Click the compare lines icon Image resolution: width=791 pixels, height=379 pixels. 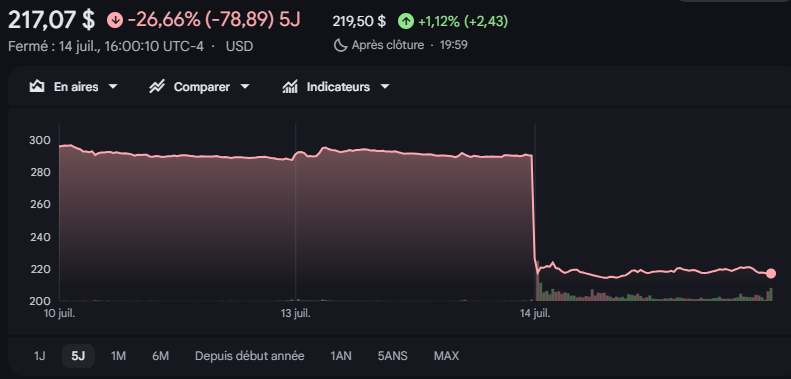pyautogui.click(x=157, y=87)
